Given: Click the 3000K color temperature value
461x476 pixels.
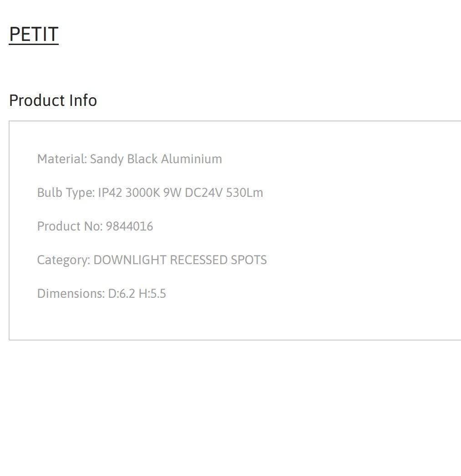Looking at the screenshot, I should point(142,193).
